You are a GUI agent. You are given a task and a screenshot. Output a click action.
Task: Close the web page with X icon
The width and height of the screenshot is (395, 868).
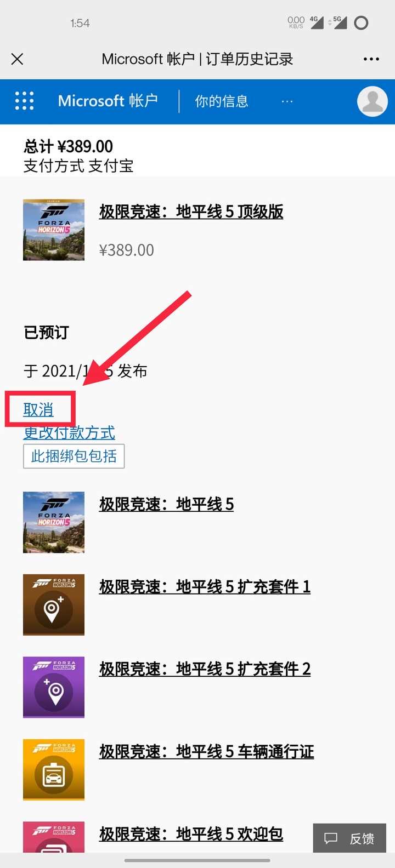(x=18, y=59)
